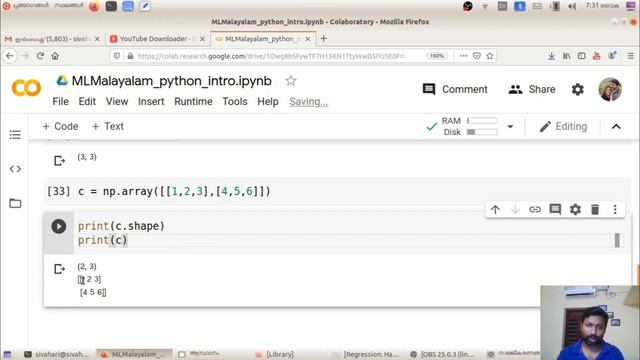Open the Edit menu
Screen dimensions: 640x360
87,102
